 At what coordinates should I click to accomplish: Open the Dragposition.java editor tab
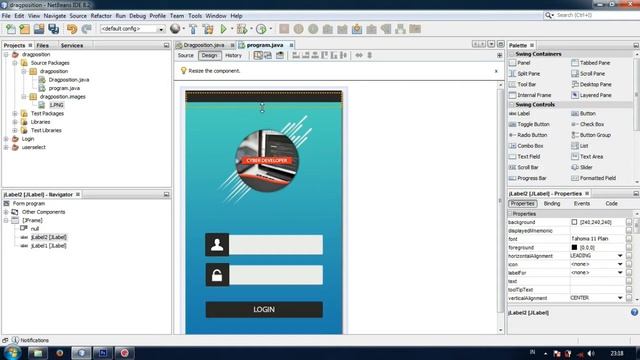(204, 45)
